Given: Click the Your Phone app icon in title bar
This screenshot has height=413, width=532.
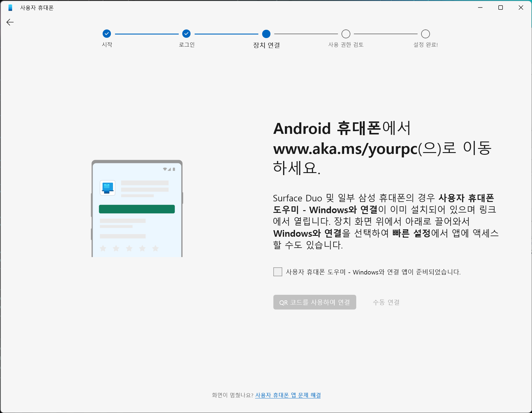Looking at the screenshot, I should click(x=10, y=8).
